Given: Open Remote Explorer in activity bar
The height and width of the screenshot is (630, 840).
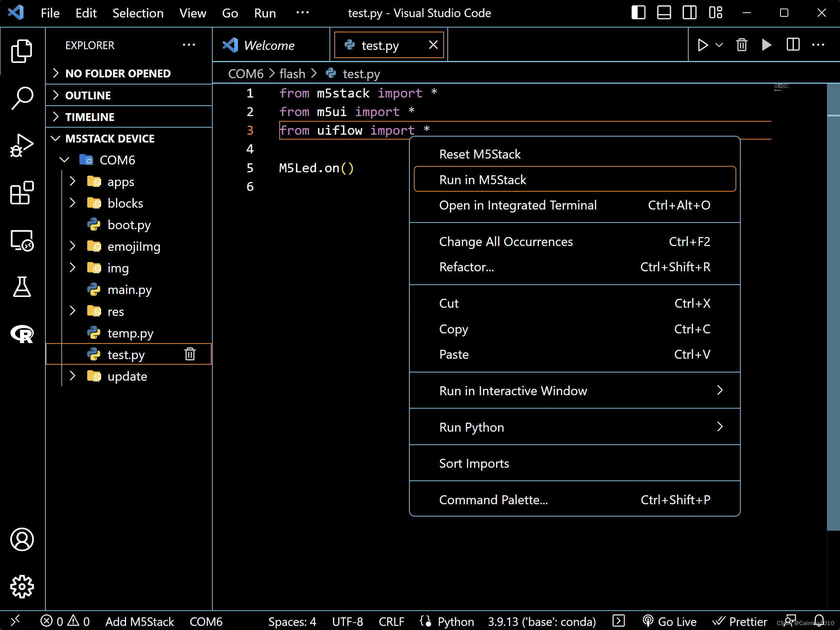Looking at the screenshot, I should pyautogui.click(x=22, y=240).
